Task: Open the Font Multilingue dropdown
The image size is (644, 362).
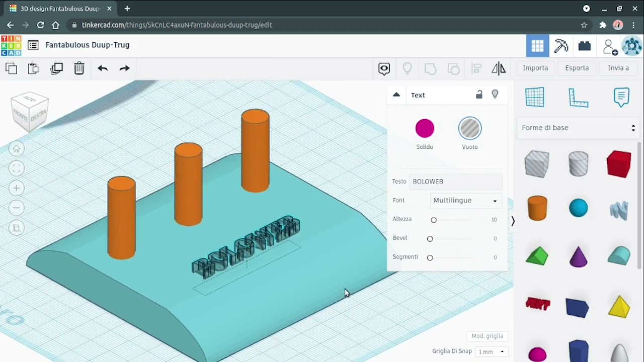Action: tap(466, 200)
